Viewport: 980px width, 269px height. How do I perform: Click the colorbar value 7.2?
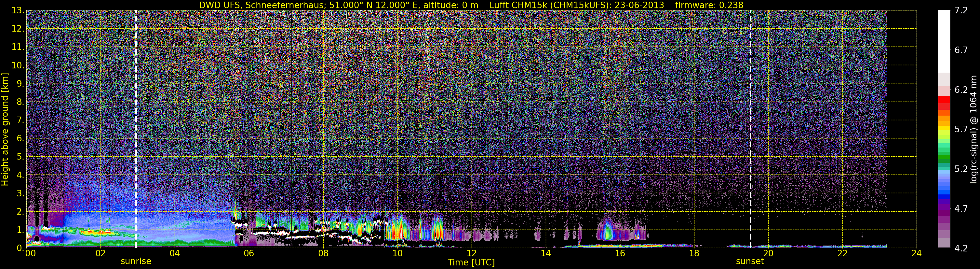click(x=961, y=10)
